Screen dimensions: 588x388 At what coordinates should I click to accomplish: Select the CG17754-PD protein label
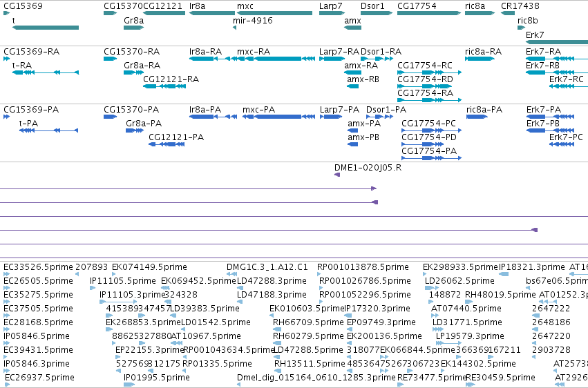429,137
